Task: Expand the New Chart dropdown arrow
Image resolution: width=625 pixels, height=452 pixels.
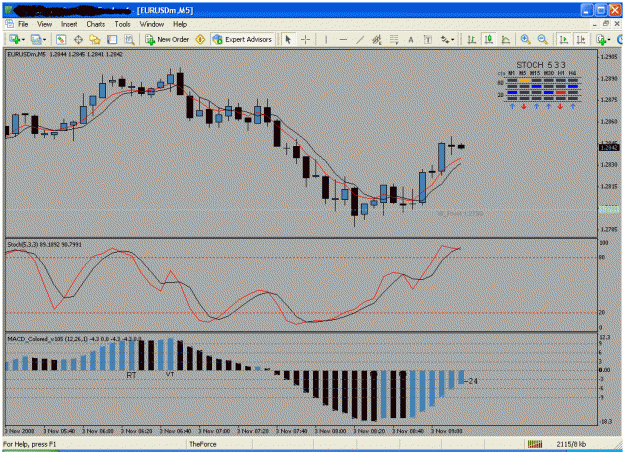Action: (24, 39)
